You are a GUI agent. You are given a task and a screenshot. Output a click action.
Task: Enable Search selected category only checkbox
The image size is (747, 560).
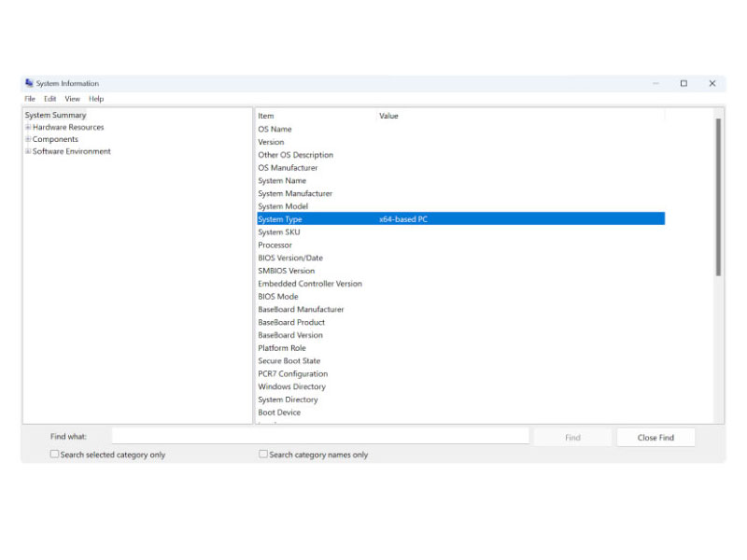55,454
